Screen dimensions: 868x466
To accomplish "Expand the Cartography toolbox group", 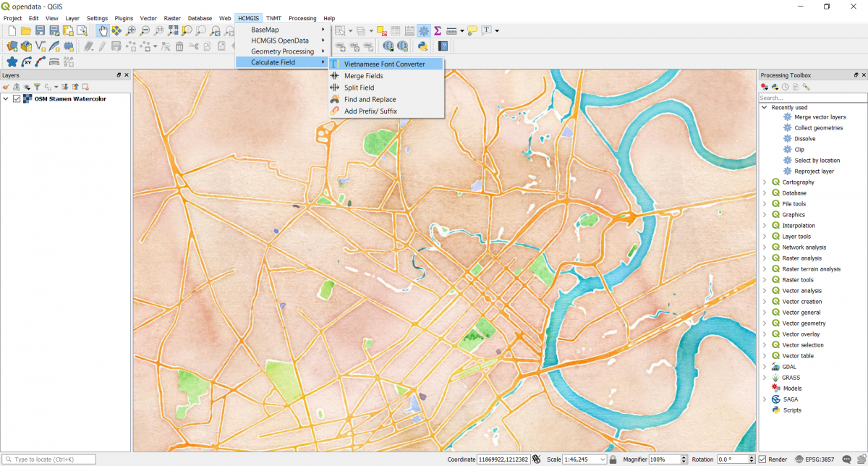I will pyautogui.click(x=765, y=182).
